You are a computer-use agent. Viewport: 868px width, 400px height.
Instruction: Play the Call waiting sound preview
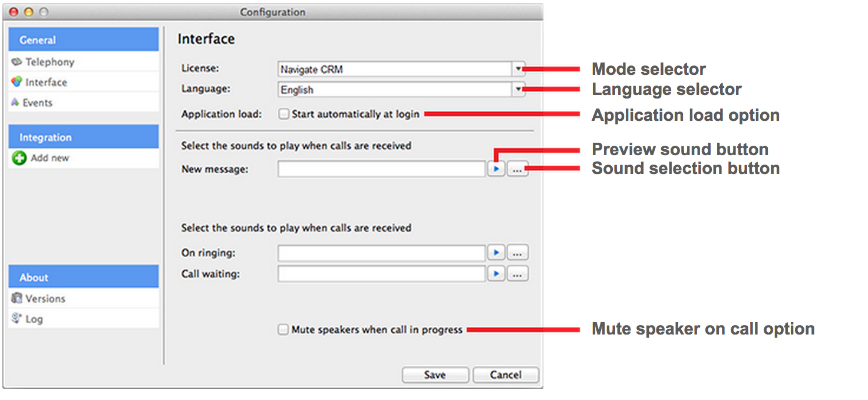coord(496,274)
